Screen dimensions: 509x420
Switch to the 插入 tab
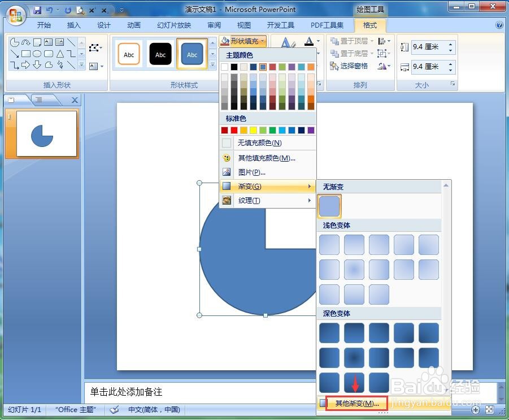pos(73,25)
